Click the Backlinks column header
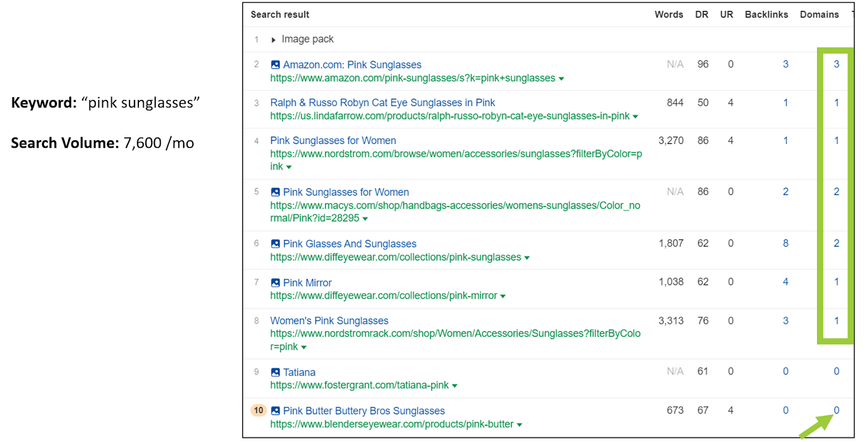Screen dimensions: 868x442 [x=766, y=15]
